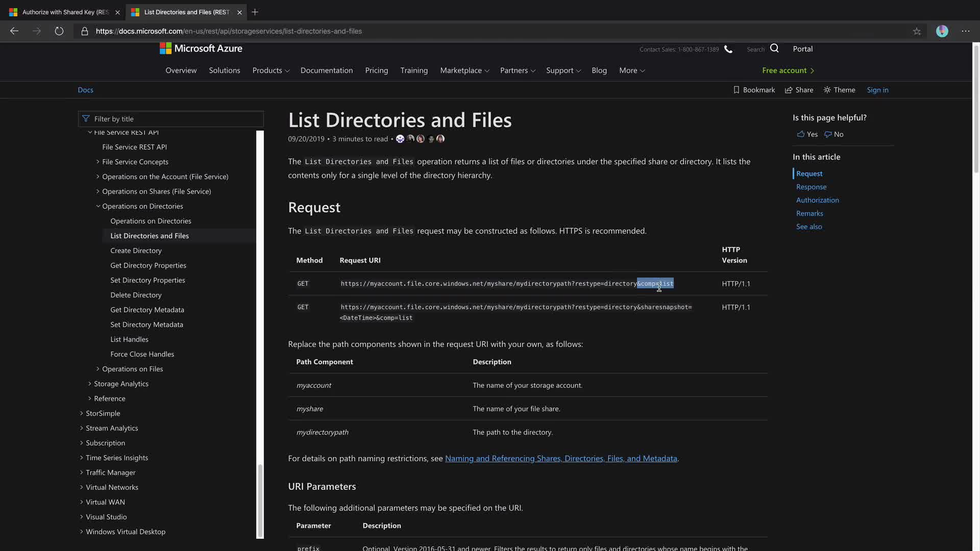Click the favorites star icon

tap(917, 31)
